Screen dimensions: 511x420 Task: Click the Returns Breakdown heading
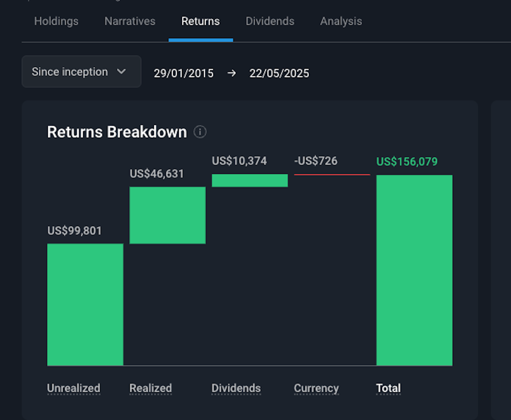coord(117,132)
